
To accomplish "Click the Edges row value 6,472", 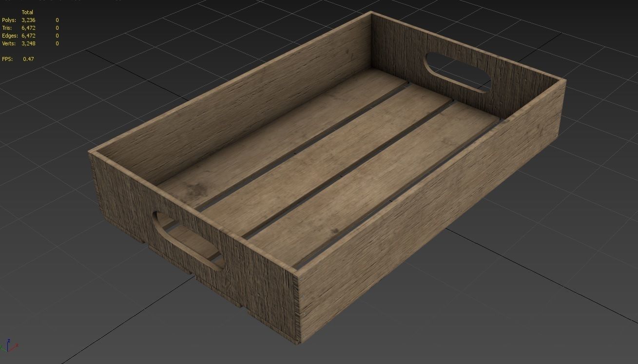I will click(28, 36).
